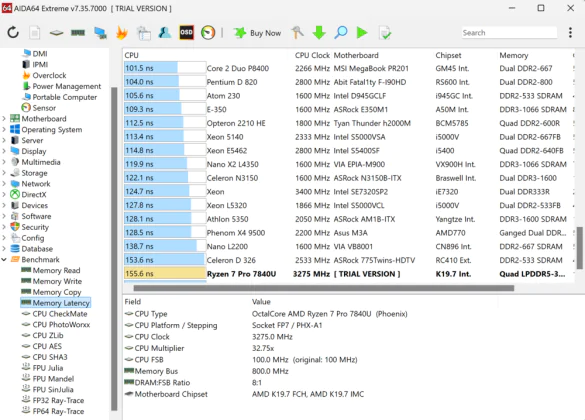Expand the Network tree node

[4, 184]
